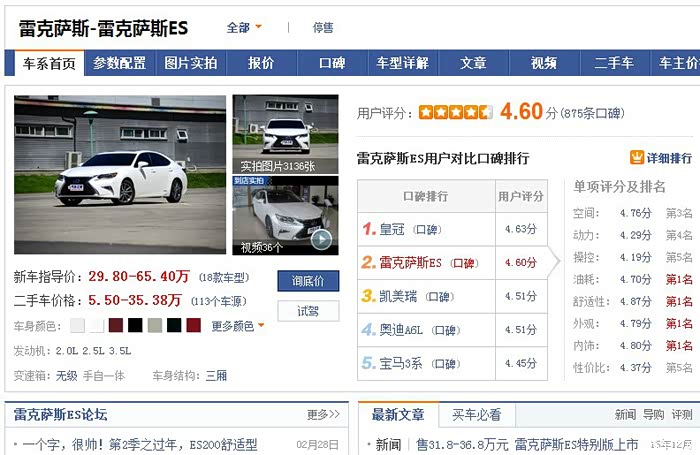Open the 奥迪A6L ranking entry
This screenshot has width=700, height=455.
point(401,330)
